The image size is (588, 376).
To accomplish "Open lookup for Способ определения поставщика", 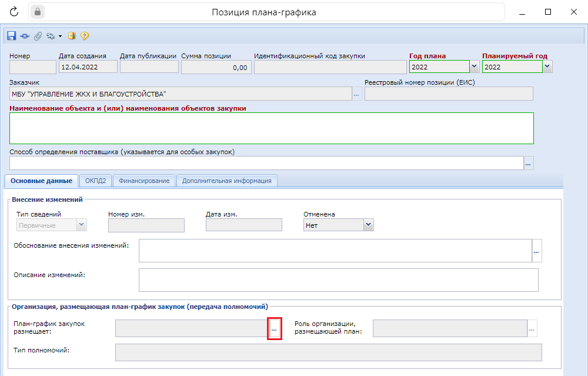I will (x=528, y=164).
